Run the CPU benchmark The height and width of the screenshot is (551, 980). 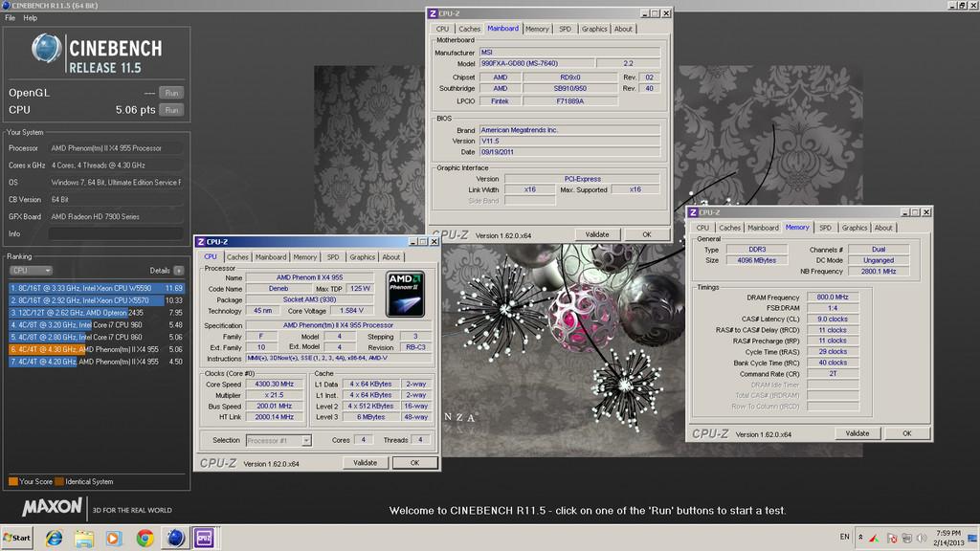171,110
